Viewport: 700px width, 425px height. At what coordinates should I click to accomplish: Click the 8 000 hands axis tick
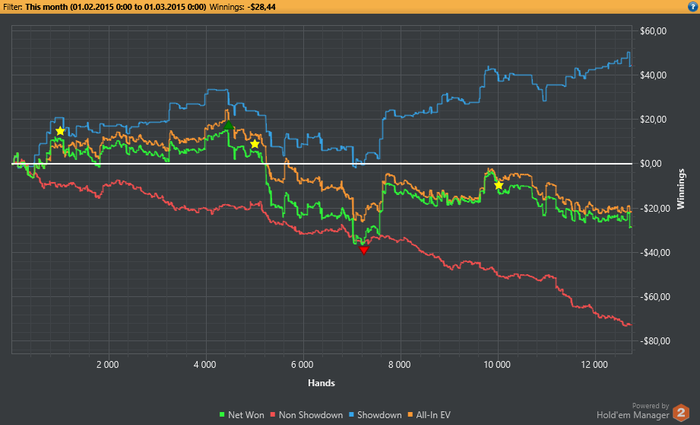click(400, 365)
